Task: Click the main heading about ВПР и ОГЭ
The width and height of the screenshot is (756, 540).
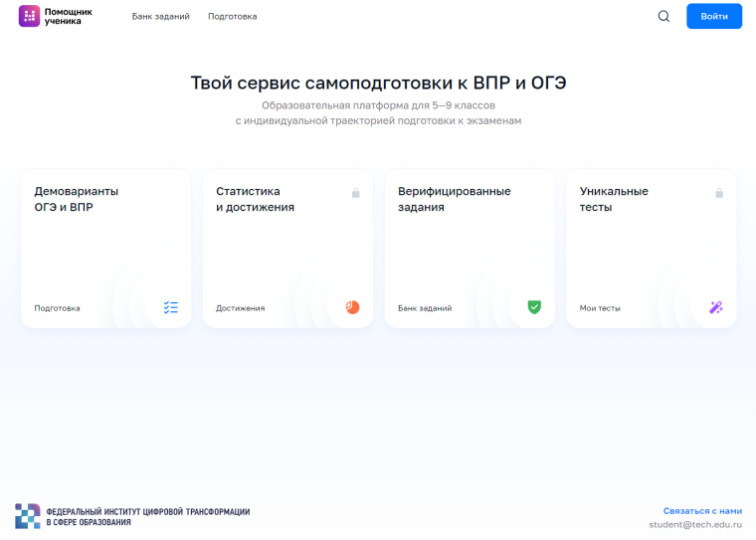Action: tap(378, 83)
